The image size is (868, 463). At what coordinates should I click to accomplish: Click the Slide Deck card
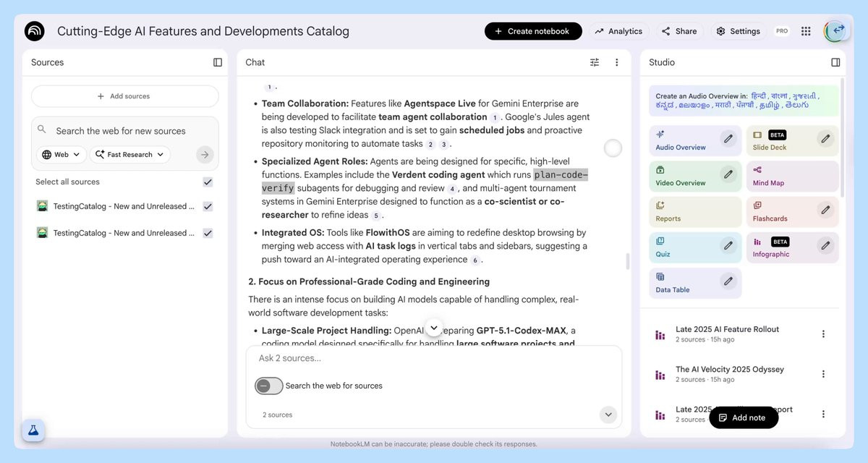click(x=792, y=140)
